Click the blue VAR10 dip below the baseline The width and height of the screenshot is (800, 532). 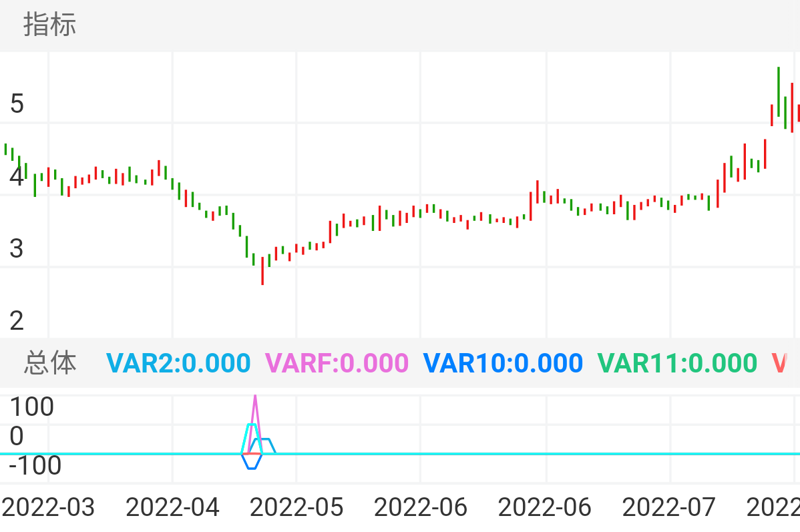(x=251, y=467)
